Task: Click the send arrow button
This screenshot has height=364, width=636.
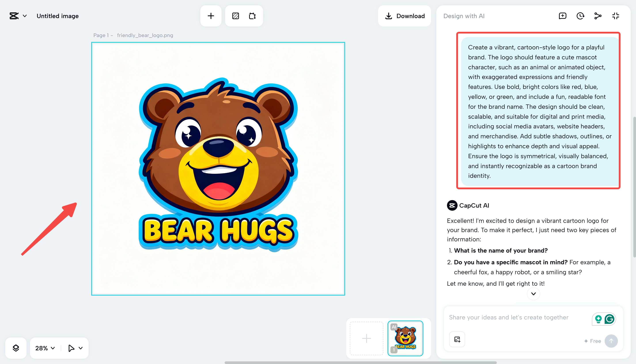Action: click(611, 341)
